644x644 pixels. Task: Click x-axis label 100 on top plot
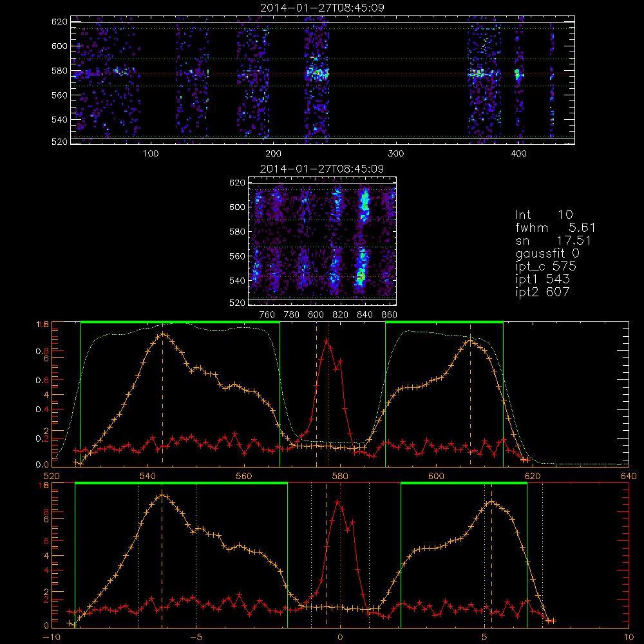tap(151, 154)
